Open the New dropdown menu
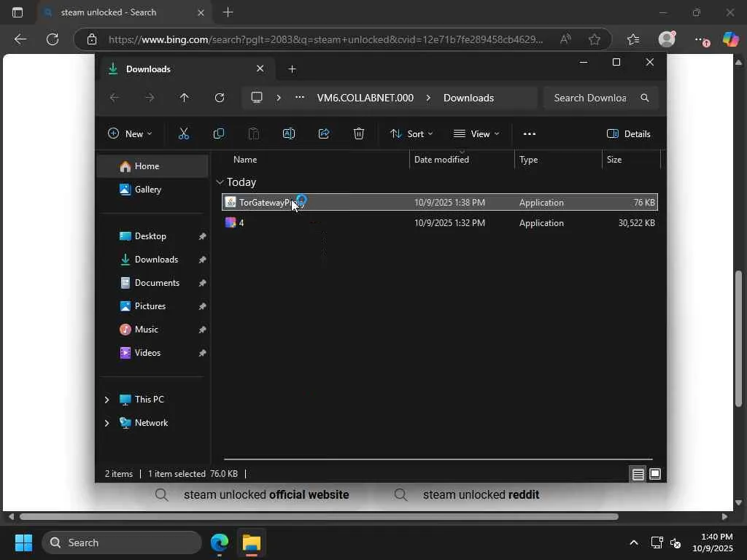The width and height of the screenshot is (747, 560). 130,134
